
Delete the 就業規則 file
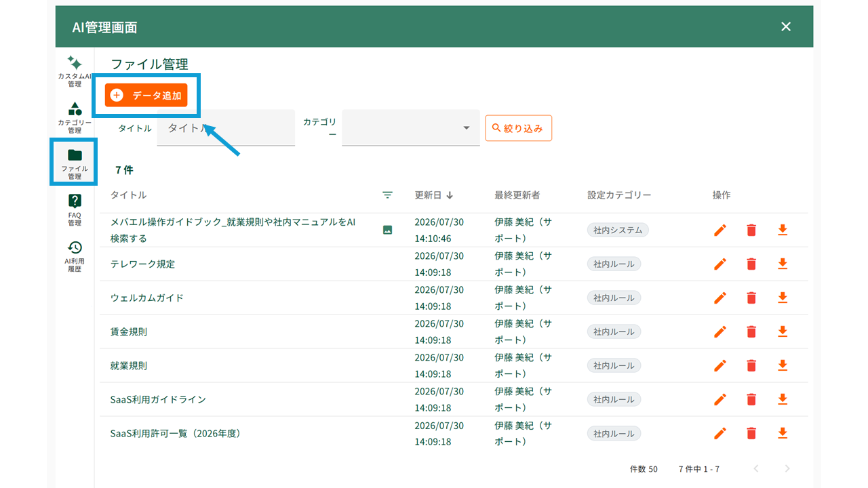(751, 365)
